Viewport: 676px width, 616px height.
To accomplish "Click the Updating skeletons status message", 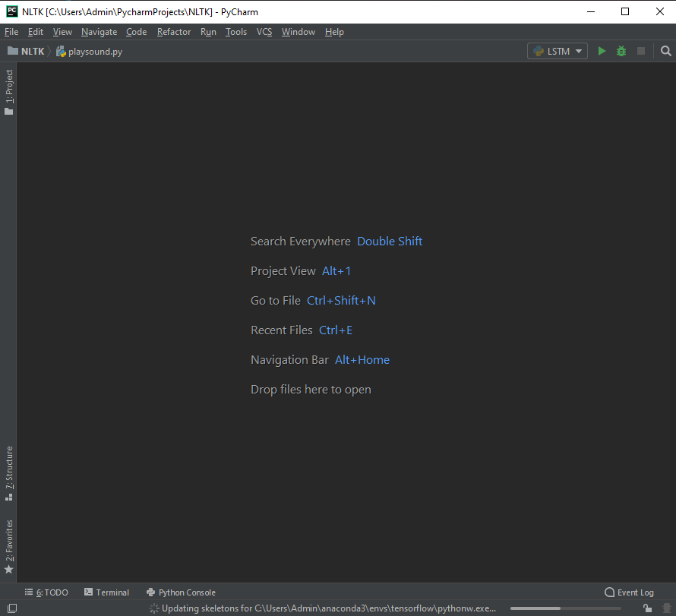I will [x=329, y=608].
